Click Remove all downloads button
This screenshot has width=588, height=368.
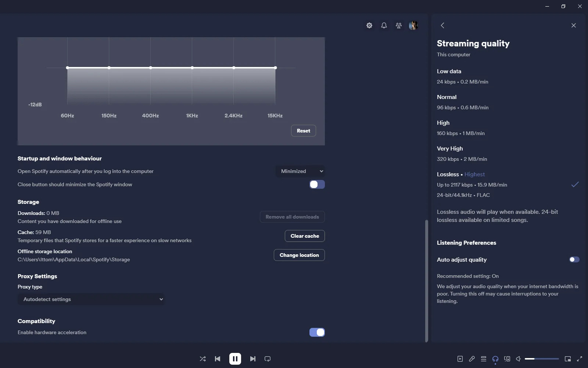pyautogui.click(x=292, y=217)
